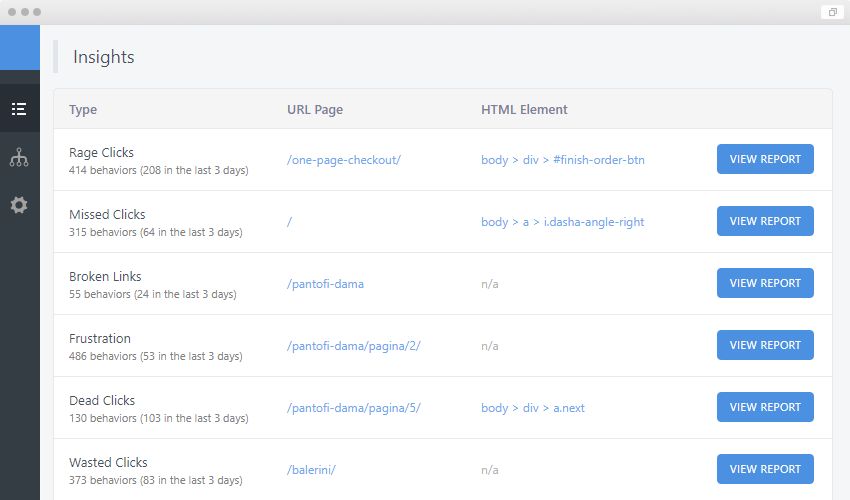Click the HTML Element column header
This screenshot has width=850, height=500.
(524, 110)
